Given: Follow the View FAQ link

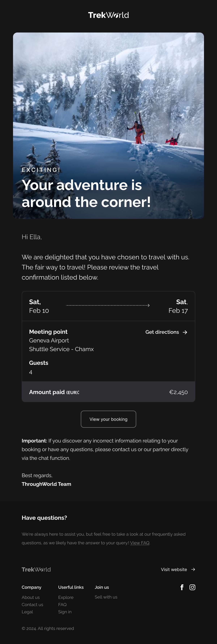Looking at the screenshot, I should pos(140,543).
